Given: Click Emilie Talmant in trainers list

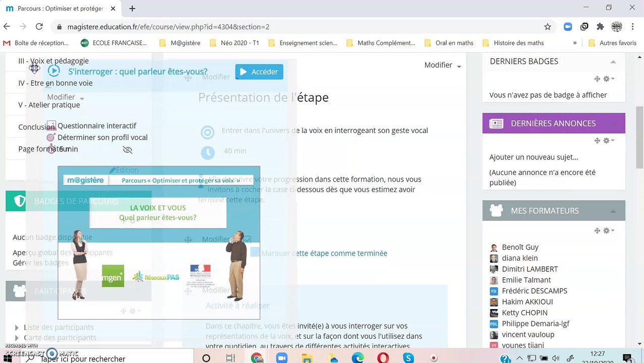Looking at the screenshot, I should [526, 280].
